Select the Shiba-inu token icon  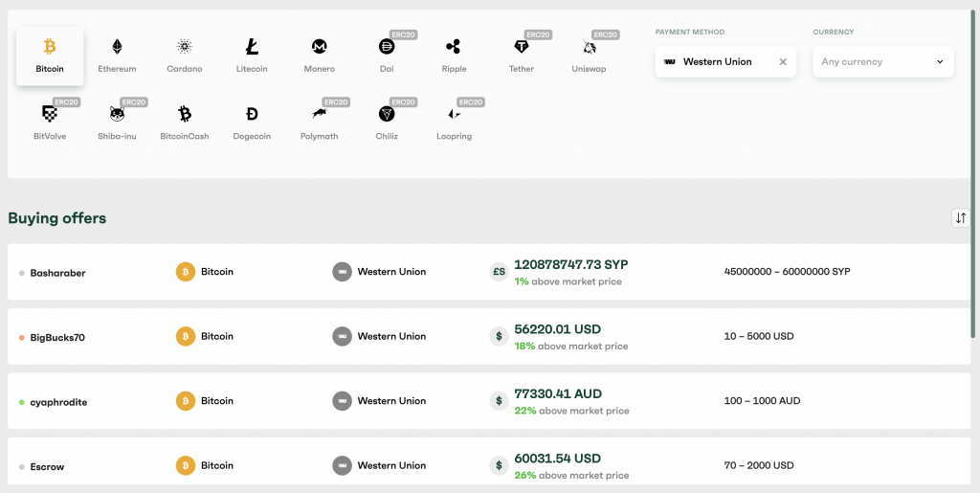(x=117, y=114)
